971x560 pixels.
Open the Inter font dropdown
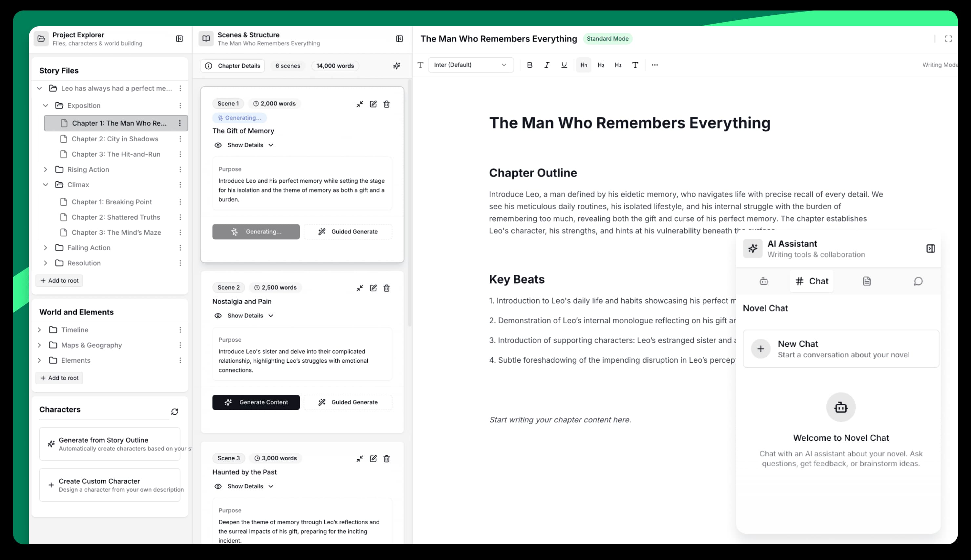470,65
